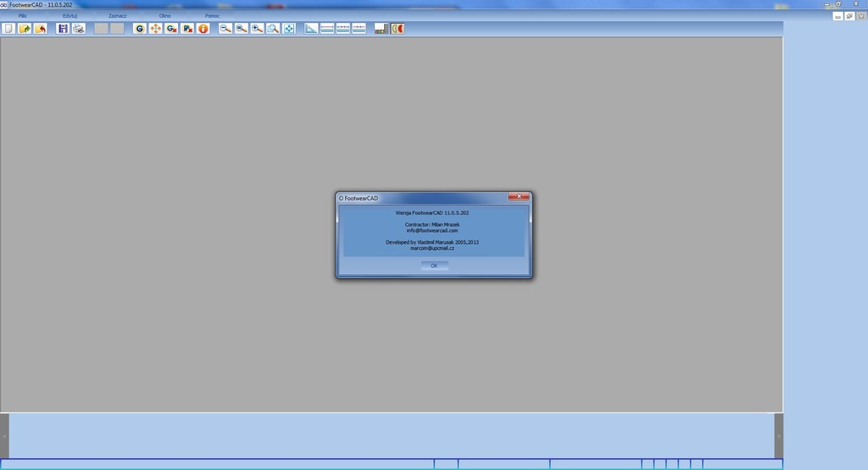Open the Pomoc menu
The image size is (868, 470).
(212, 16)
